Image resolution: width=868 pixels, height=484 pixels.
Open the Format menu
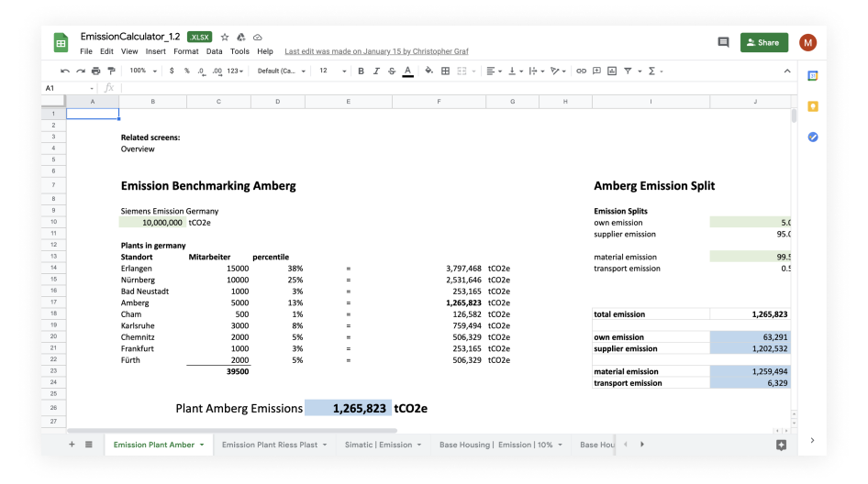[186, 51]
